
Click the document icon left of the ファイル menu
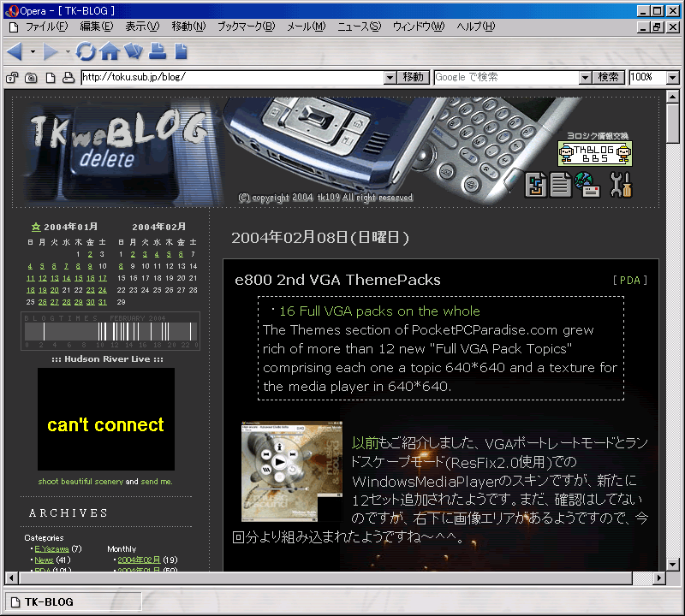tap(14, 27)
